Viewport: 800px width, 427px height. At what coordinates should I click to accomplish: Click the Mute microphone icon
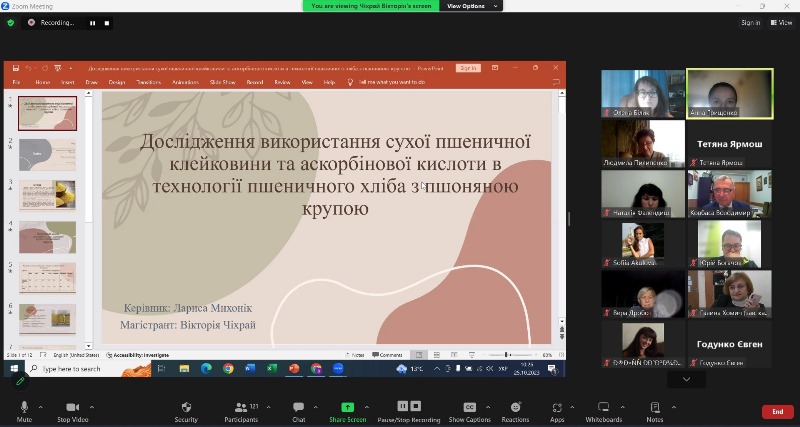[24, 407]
